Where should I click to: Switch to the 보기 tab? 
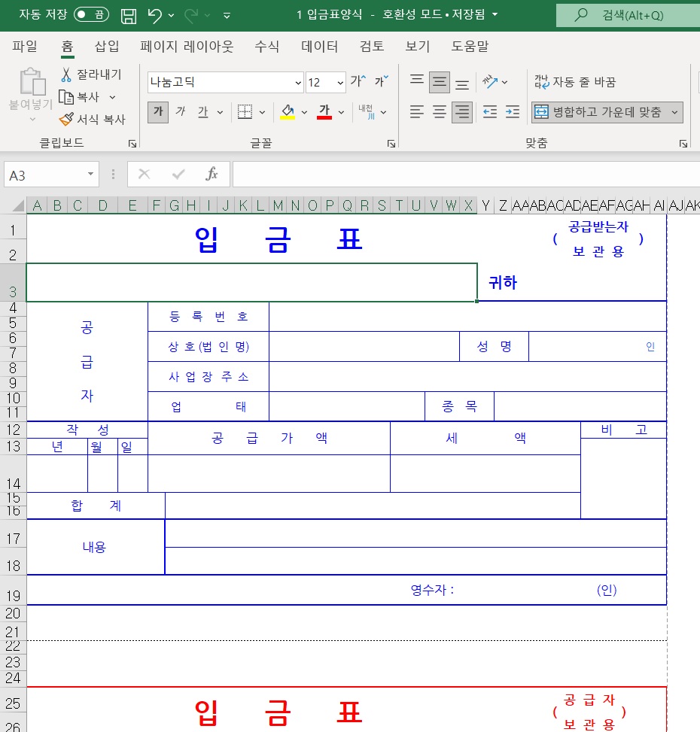click(418, 46)
